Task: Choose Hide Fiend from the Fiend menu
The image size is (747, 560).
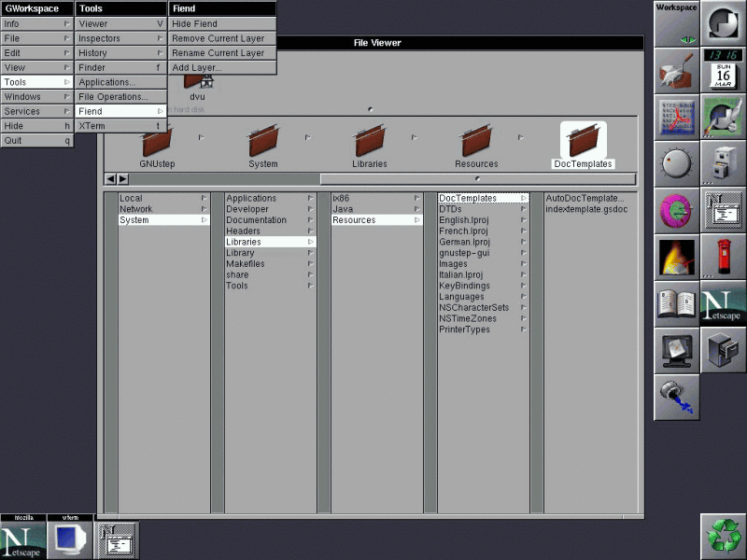Action: (x=222, y=23)
